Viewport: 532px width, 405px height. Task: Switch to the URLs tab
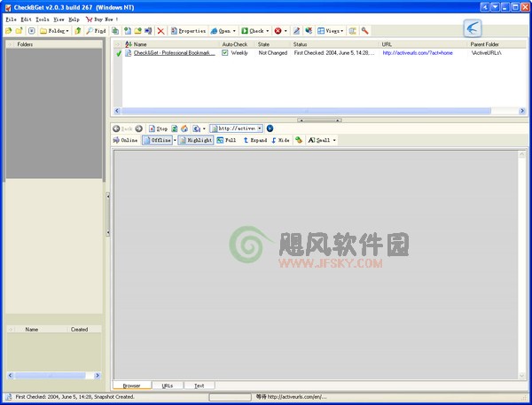[168, 386]
